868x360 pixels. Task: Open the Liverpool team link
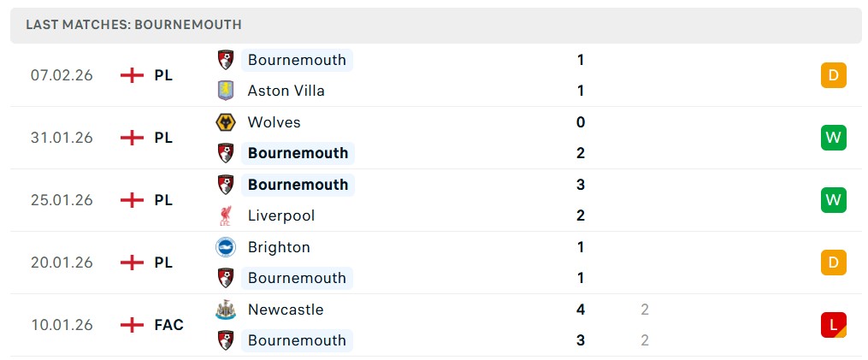pyautogui.click(x=280, y=215)
